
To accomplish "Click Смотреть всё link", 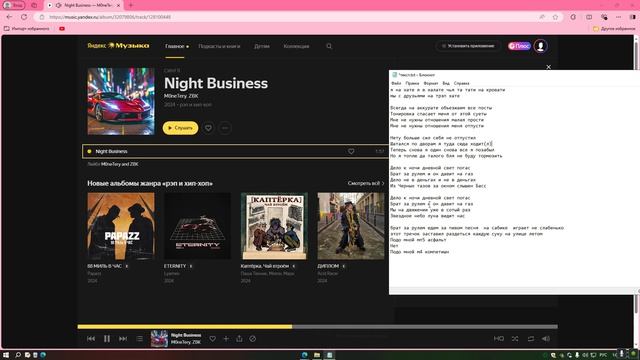I will [366, 183].
